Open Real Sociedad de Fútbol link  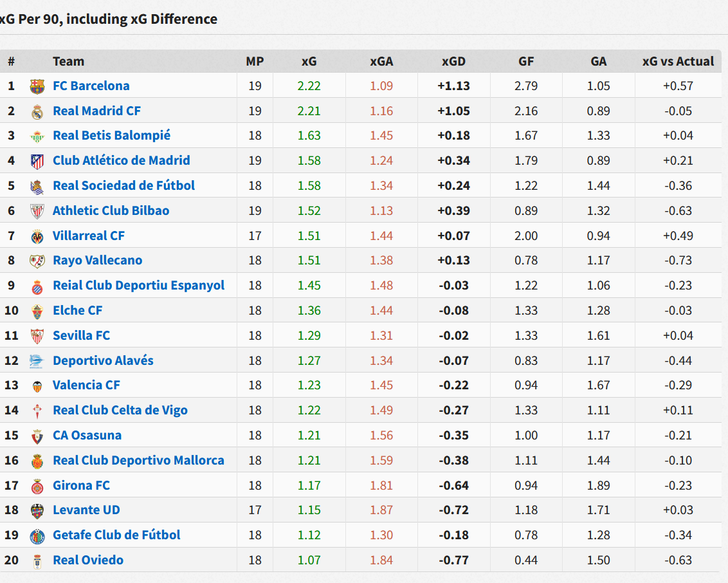[x=123, y=186]
